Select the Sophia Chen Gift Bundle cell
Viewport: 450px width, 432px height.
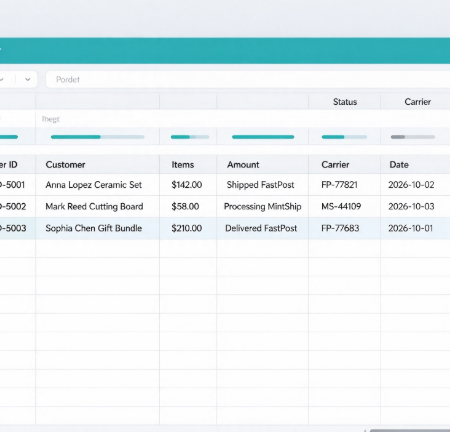pyautogui.click(x=94, y=228)
